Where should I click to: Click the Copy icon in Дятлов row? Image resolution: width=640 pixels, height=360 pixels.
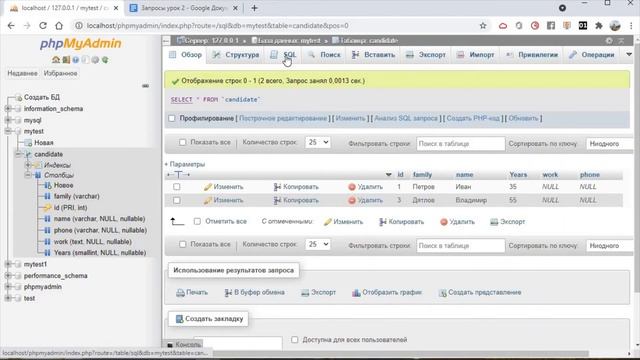[277, 200]
